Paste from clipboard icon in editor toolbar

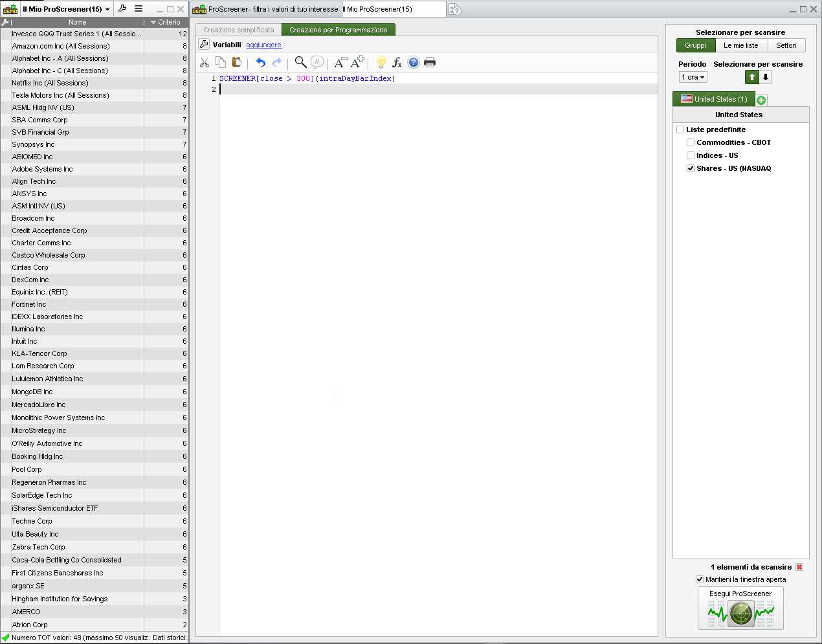point(237,62)
